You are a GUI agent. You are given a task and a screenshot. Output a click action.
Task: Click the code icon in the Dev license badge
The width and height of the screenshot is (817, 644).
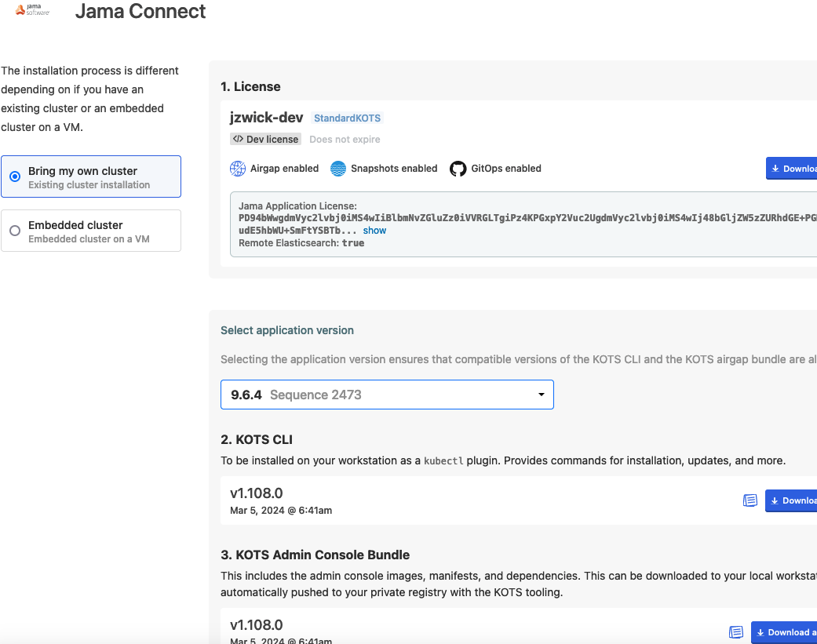click(238, 139)
